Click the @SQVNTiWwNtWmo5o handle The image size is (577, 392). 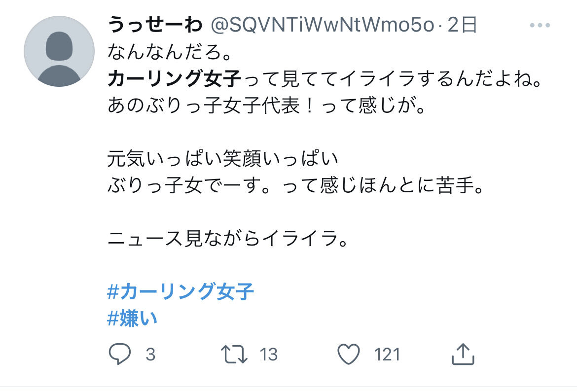[x=323, y=26]
